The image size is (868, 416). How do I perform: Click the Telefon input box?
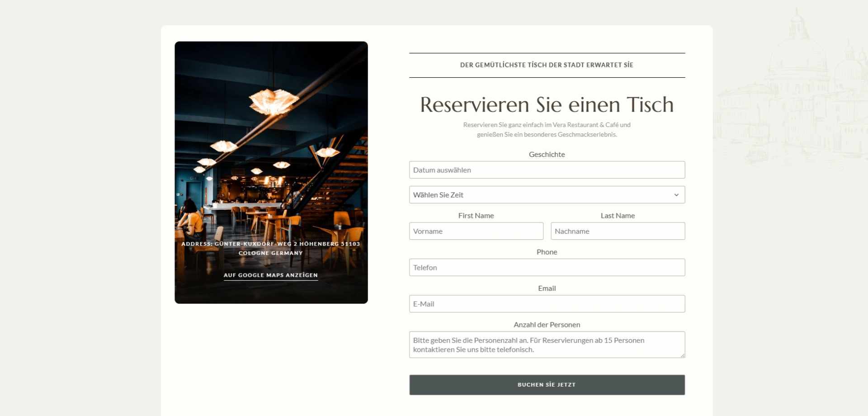tap(547, 268)
